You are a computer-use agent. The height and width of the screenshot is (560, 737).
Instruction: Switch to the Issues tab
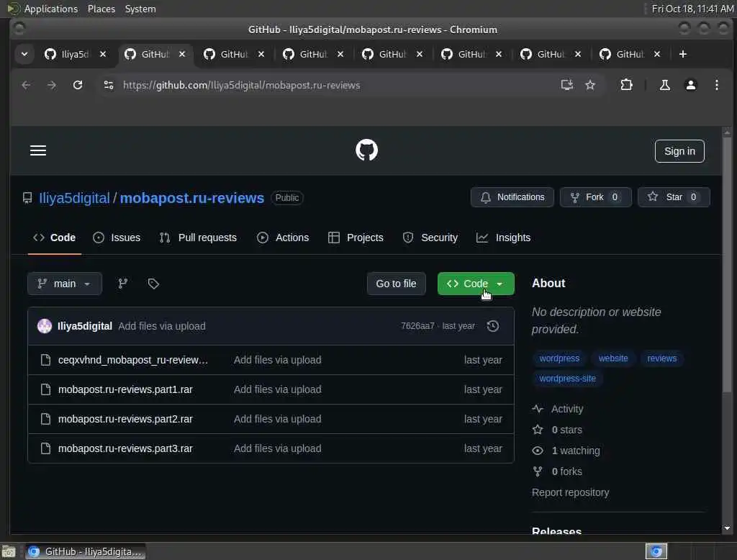pyautogui.click(x=117, y=238)
